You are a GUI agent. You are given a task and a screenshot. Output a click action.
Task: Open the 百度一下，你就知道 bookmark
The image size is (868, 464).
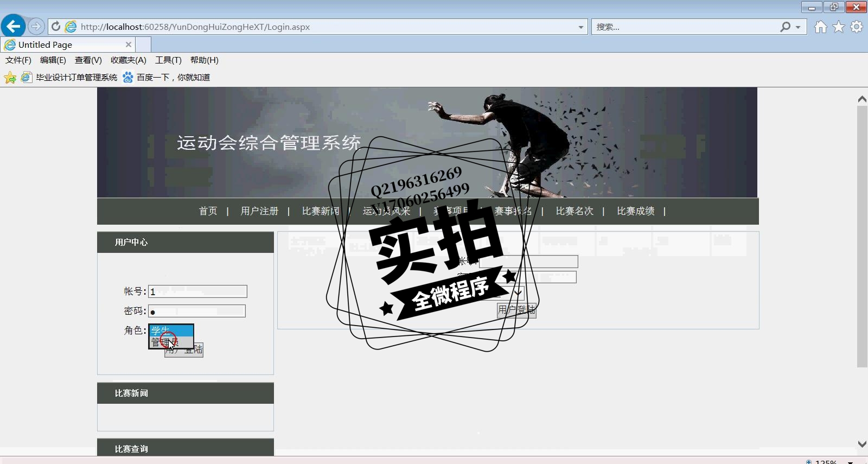tap(167, 78)
